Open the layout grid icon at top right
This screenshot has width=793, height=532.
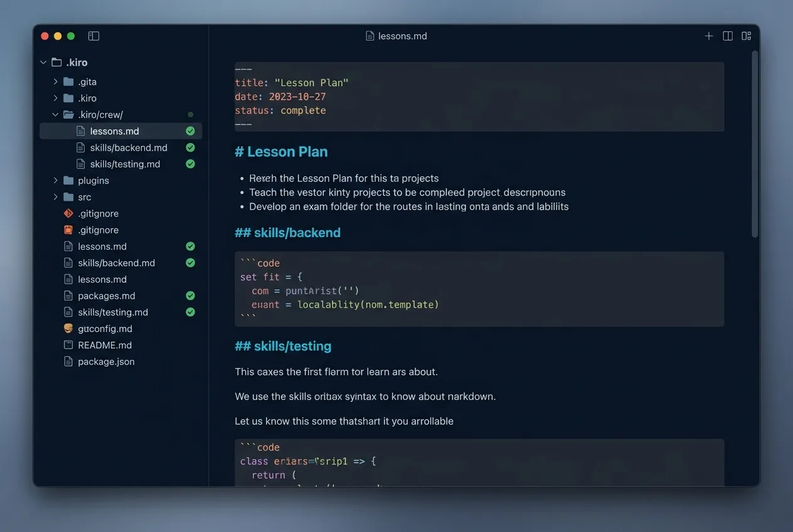(x=747, y=36)
